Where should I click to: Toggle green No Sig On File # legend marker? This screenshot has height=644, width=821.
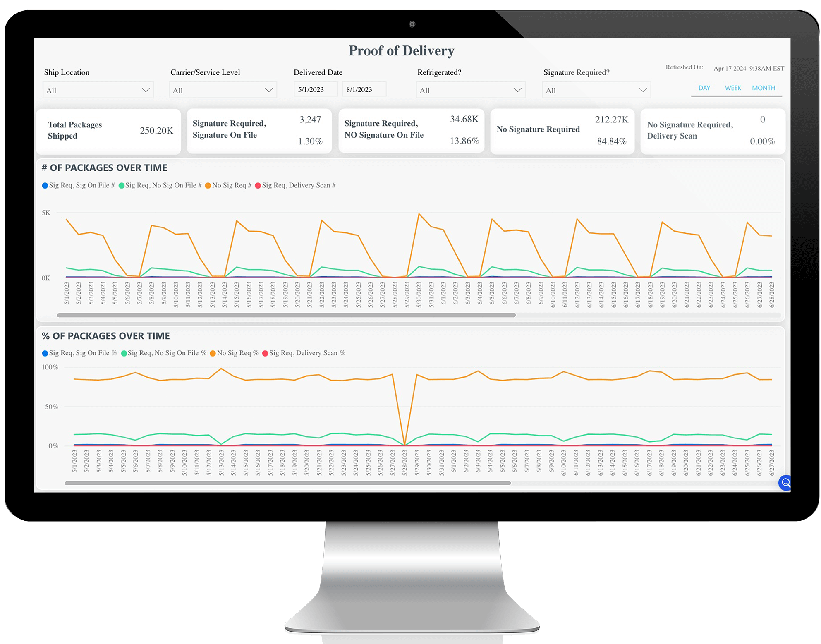[122, 186]
